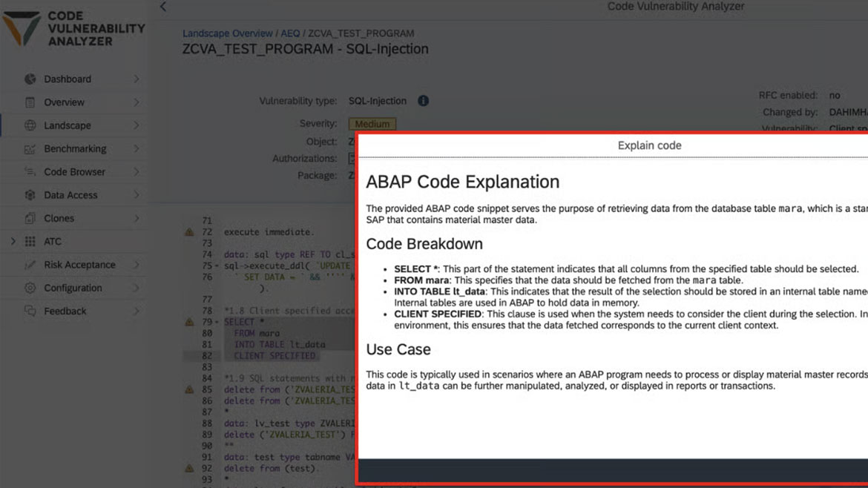The height and width of the screenshot is (488, 868).
Task: Click the warning icon on line 79
Action: pyautogui.click(x=189, y=323)
